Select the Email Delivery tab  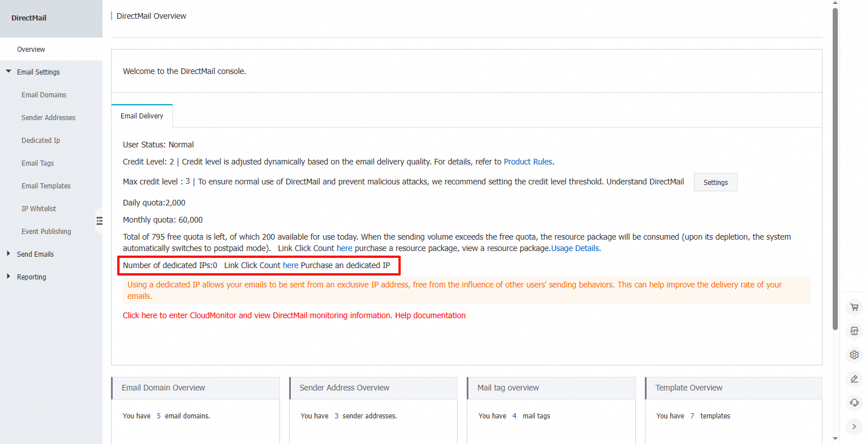tap(142, 116)
